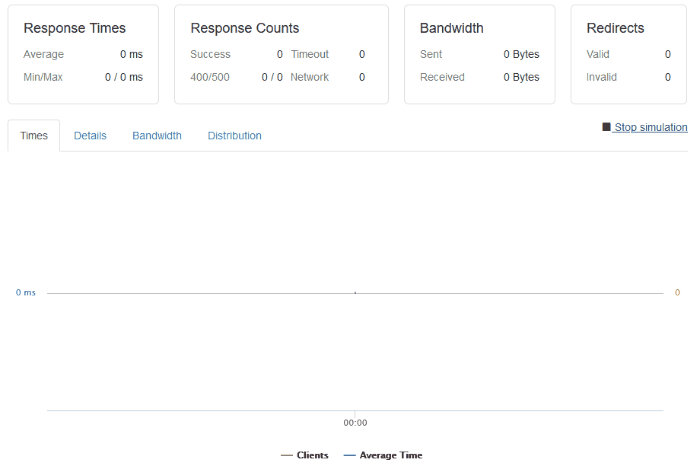Click the black stop square icon
The image size is (700, 466).
click(606, 128)
